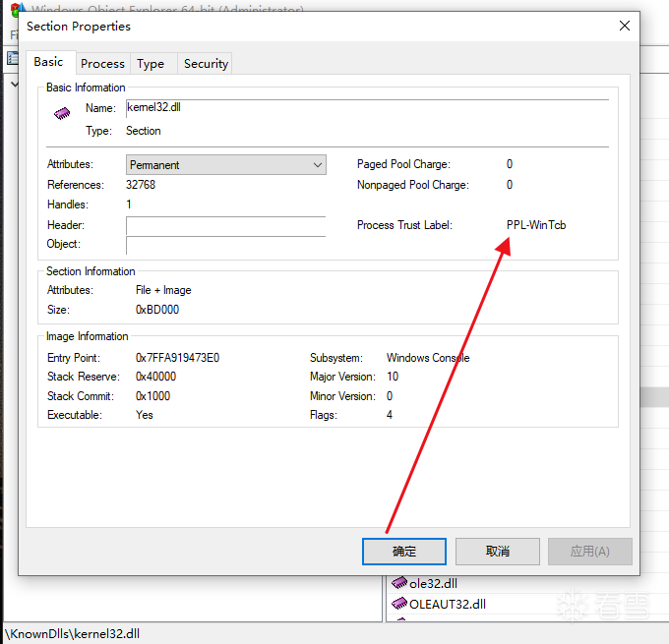This screenshot has width=669, height=644.
Task: Click the ole32.dll section icon
Action: pos(399,583)
